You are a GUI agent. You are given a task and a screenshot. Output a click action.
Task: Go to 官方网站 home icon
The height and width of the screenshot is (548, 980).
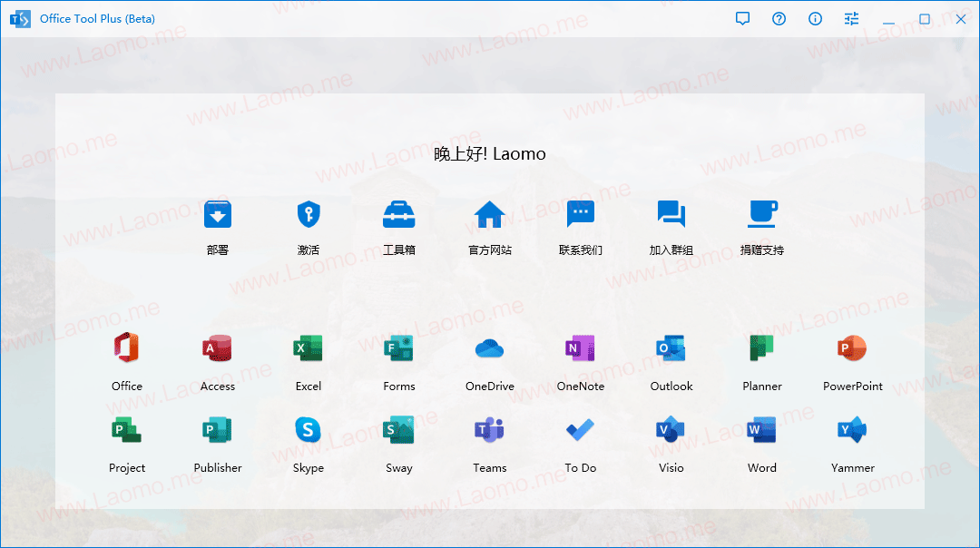pyautogui.click(x=489, y=215)
